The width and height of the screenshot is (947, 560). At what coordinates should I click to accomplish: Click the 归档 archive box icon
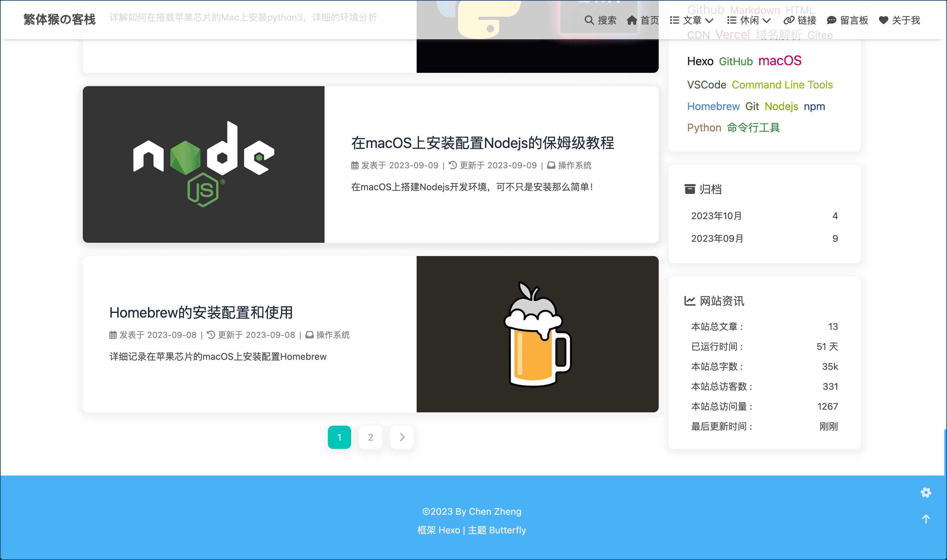pyautogui.click(x=690, y=189)
